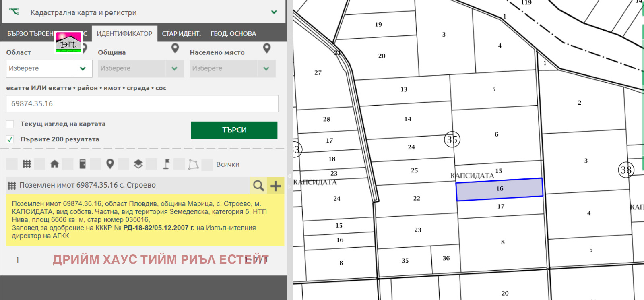Click the identifier field containing 69874.35.16

(142, 104)
